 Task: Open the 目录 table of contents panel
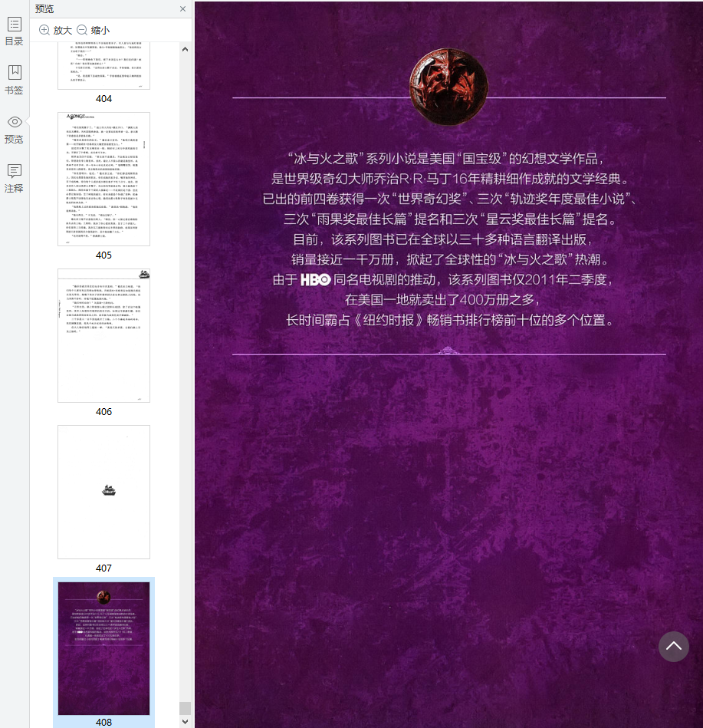tap(14, 31)
